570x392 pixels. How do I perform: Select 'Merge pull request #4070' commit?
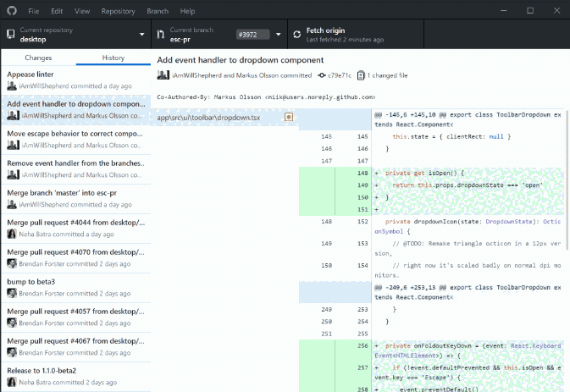click(x=75, y=258)
